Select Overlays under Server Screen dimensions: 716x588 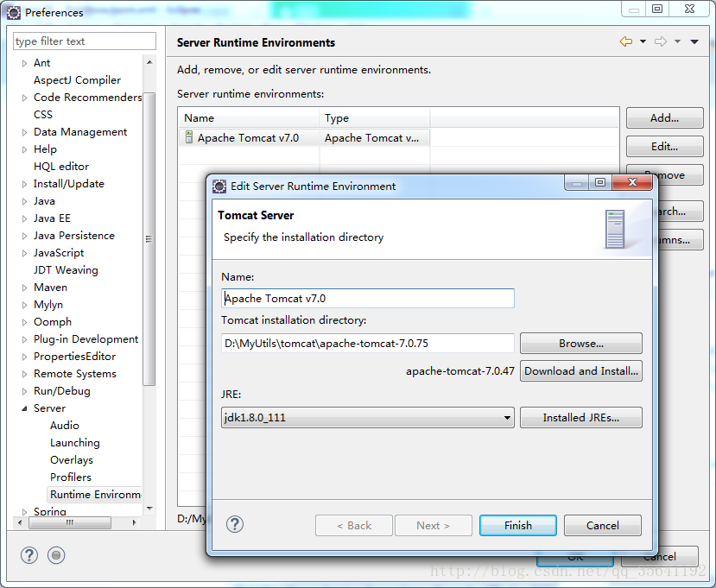72,460
